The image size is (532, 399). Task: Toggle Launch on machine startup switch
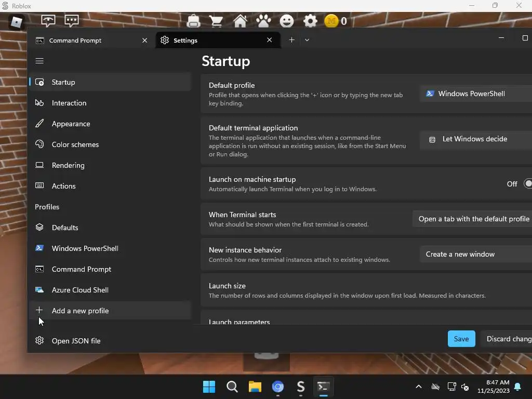[528, 183]
